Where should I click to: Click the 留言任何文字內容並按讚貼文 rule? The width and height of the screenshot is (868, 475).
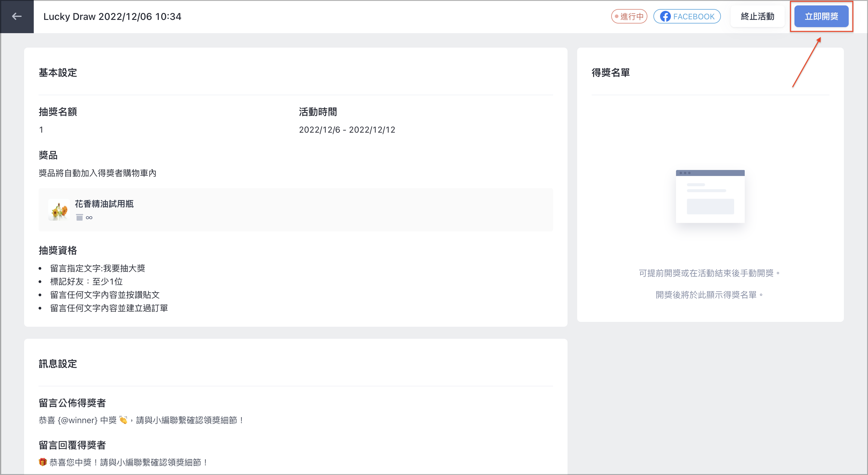pos(105,295)
